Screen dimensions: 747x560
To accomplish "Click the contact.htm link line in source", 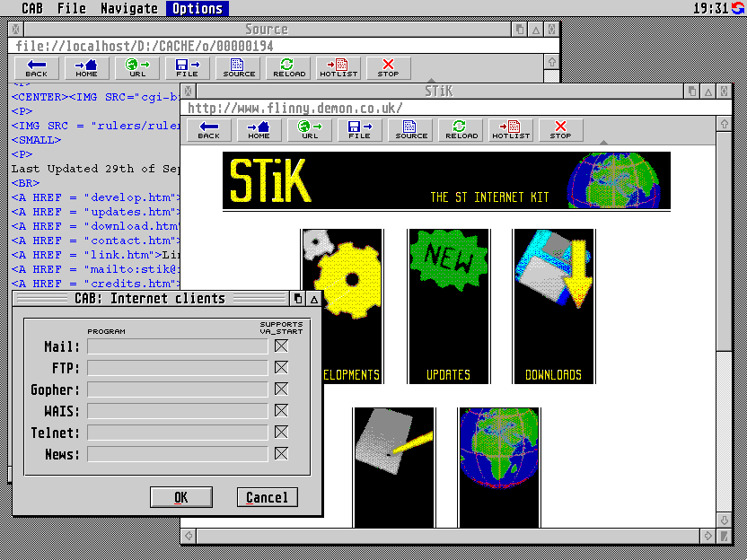I will coord(96,241).
